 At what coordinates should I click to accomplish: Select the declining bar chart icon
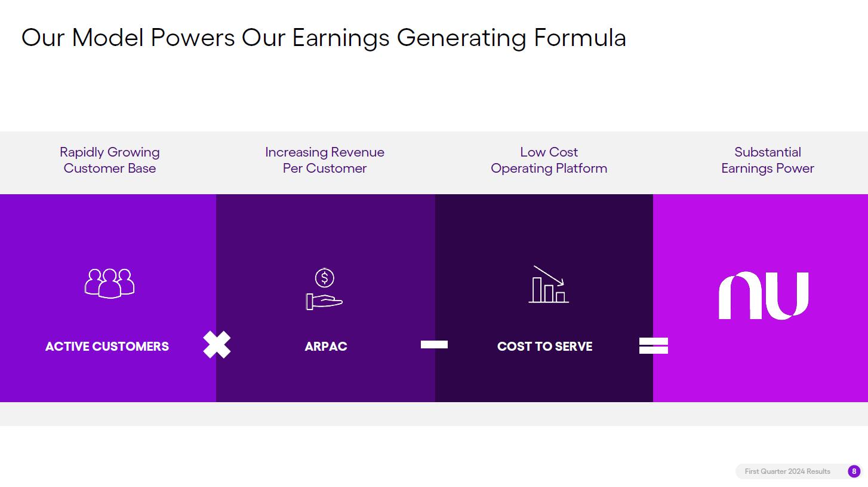tap(549, 285)
